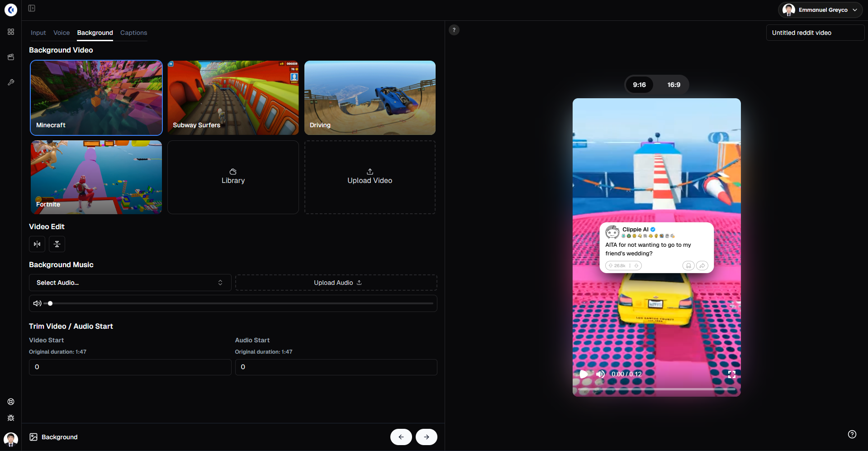Viewport: 868px width, 451px height.
Task: Switch to the Captions tab
Action: click(134, 33)
